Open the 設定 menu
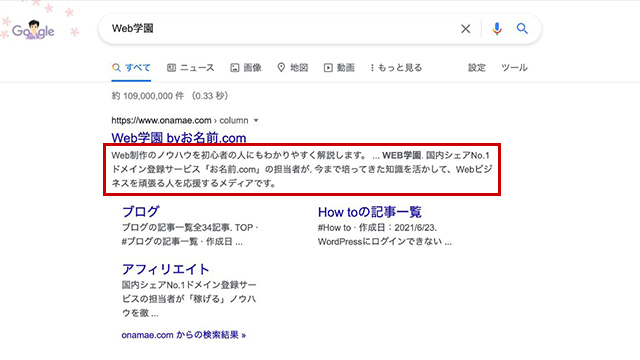640x360 pixels. (477, 68)
